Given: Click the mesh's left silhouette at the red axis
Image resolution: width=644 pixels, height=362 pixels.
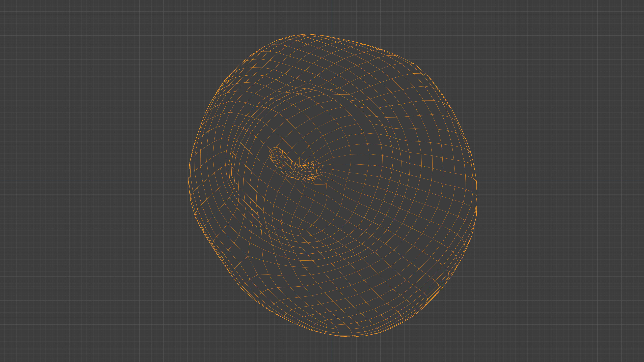Looking at the screenshot, I should [x=189, y=180].
